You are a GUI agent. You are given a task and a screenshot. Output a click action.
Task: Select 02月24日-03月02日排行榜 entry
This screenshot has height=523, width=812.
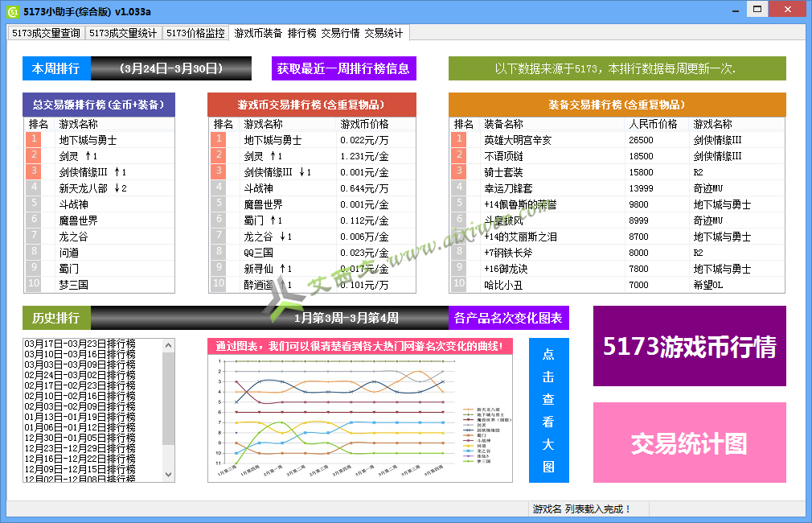[80, 375]
